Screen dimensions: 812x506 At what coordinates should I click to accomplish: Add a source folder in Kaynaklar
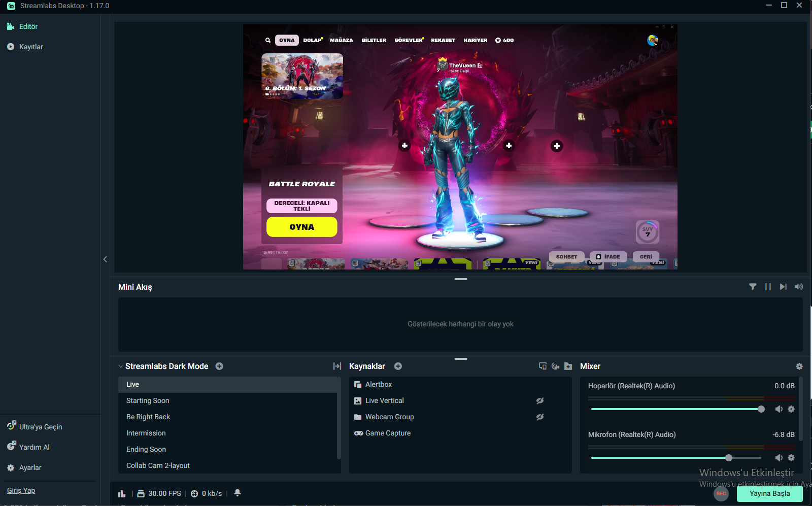[x=568, y=366]
